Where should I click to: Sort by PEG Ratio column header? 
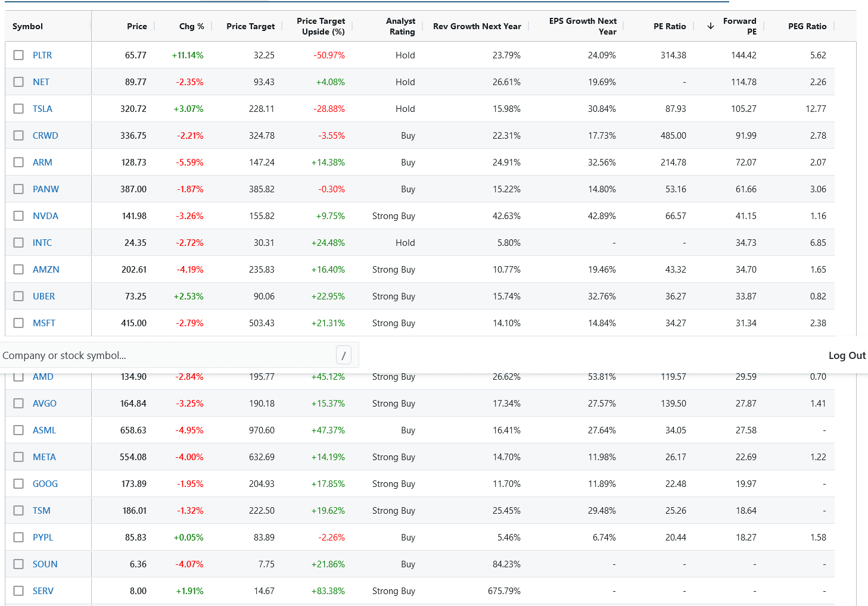807,26
